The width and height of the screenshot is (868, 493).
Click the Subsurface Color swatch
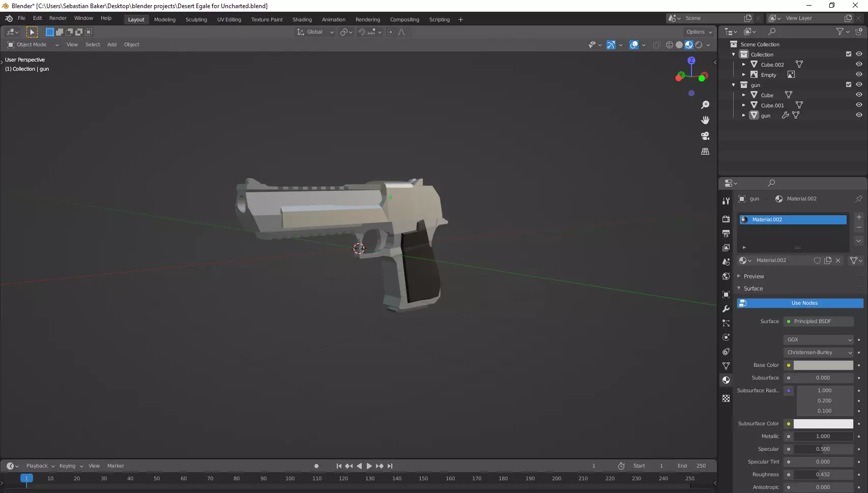pyautogui.click(x=823, y=423)
